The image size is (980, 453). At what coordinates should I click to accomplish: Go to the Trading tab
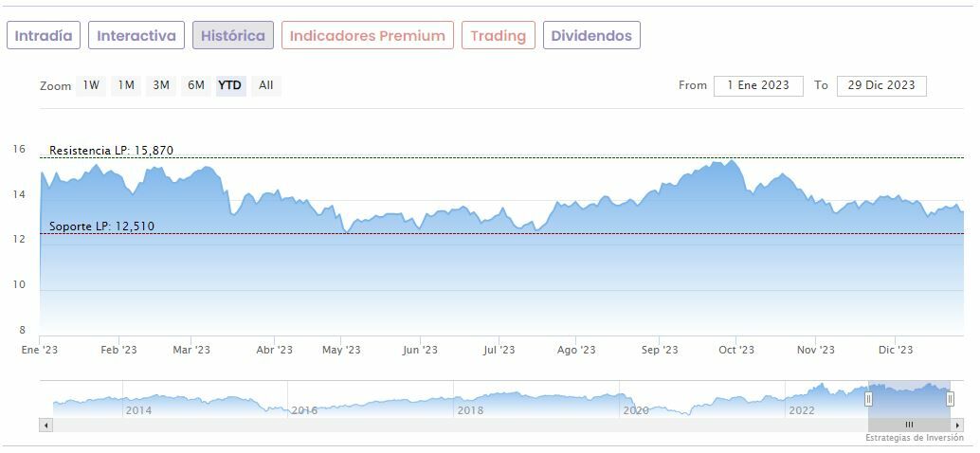498,36
